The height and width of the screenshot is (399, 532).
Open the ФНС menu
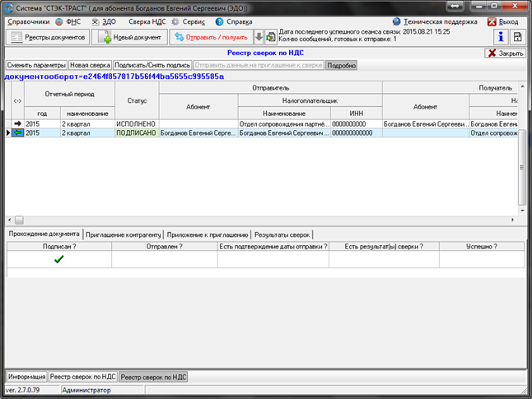[73, 21]
